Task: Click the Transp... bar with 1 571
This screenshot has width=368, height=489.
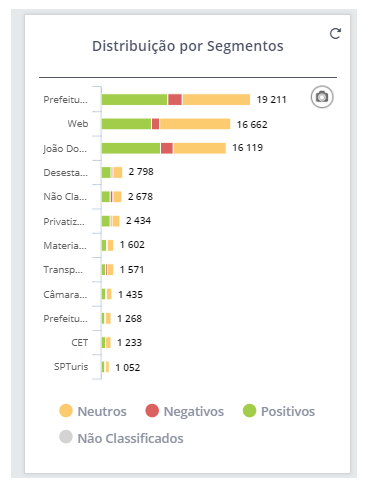Action: [x=107, y=270]
